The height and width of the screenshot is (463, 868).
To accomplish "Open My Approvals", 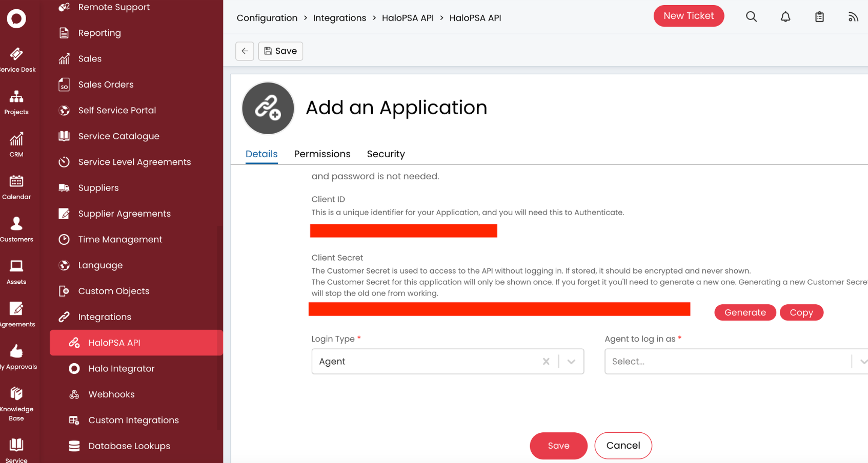I will click(x=17, y=356).
